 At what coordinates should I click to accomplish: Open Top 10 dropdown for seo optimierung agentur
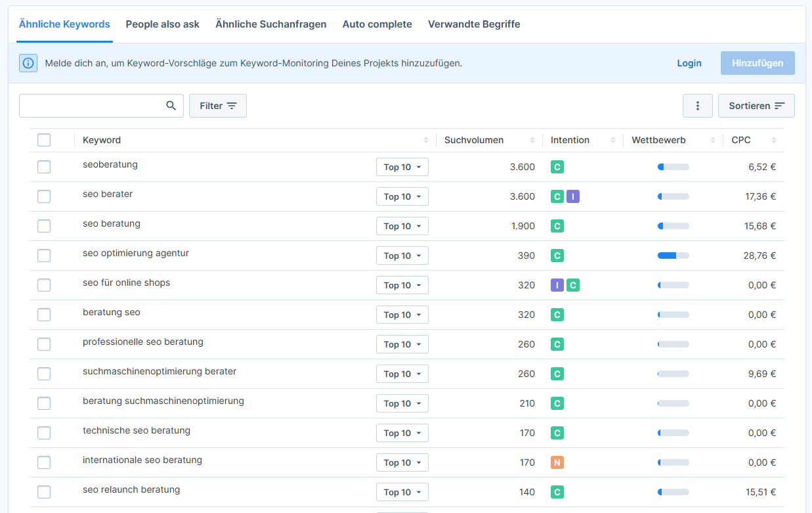point(402,256)
